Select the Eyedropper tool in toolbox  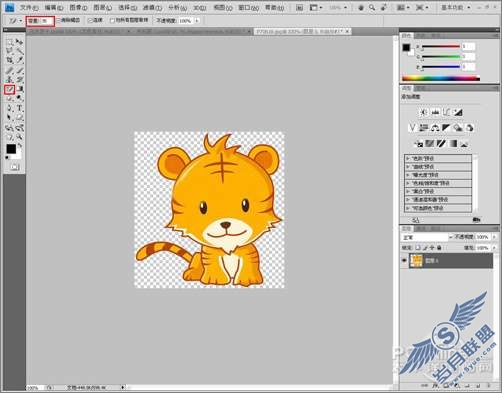click(x=19, y=60)
